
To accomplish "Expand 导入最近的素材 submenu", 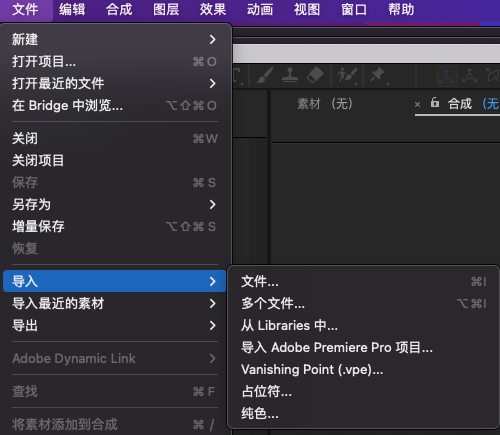I will pyautogui.click(x=115, y=304).
